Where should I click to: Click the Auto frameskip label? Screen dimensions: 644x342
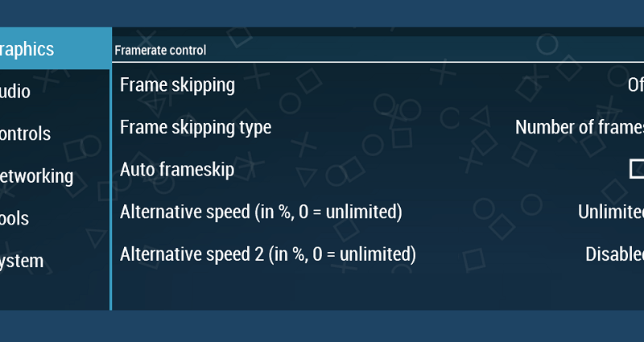(x=177, y=169)
